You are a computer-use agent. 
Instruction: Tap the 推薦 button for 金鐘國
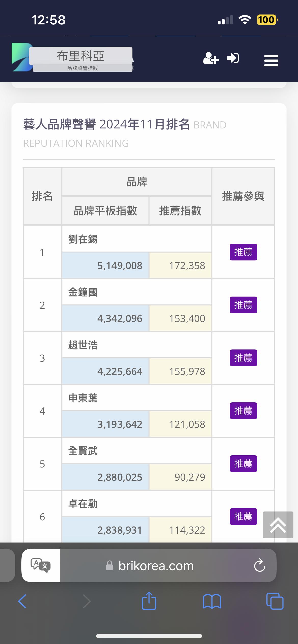coord(243,305)
